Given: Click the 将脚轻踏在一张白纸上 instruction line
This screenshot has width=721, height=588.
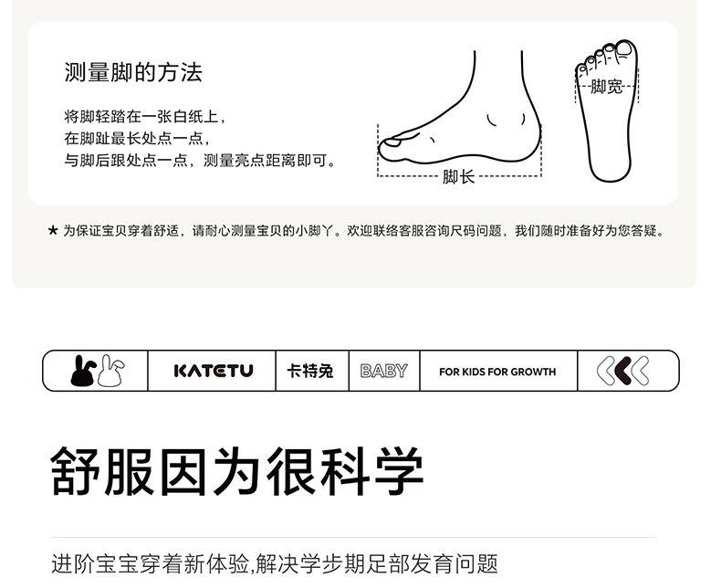Looking at the screenshot, I should 145,116.
